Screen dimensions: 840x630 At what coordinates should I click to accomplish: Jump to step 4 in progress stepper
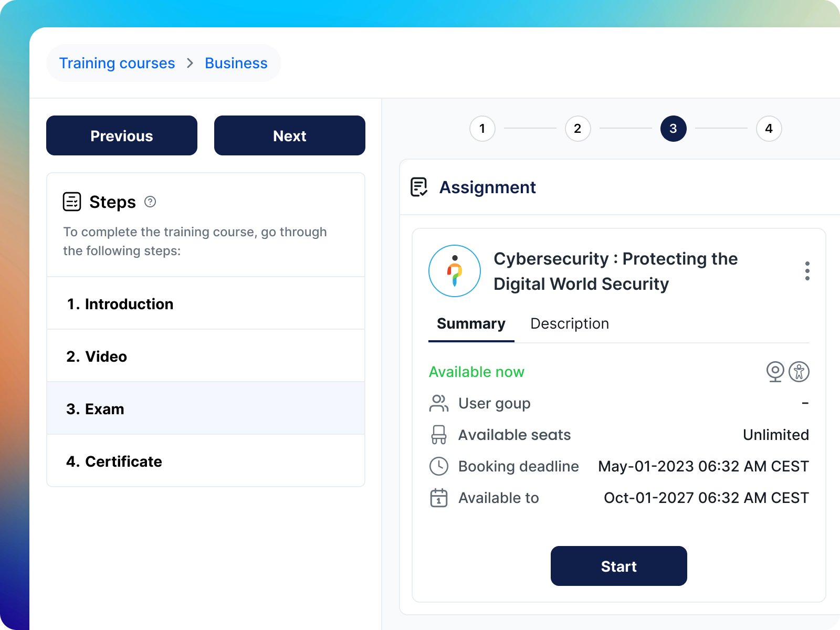[769, 129]
